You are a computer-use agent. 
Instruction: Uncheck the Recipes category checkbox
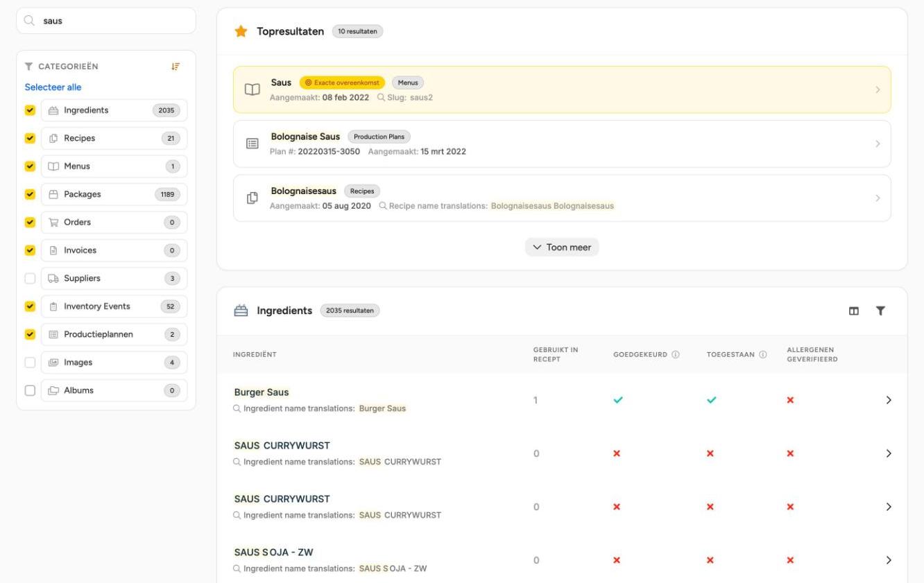coord(30,138)
